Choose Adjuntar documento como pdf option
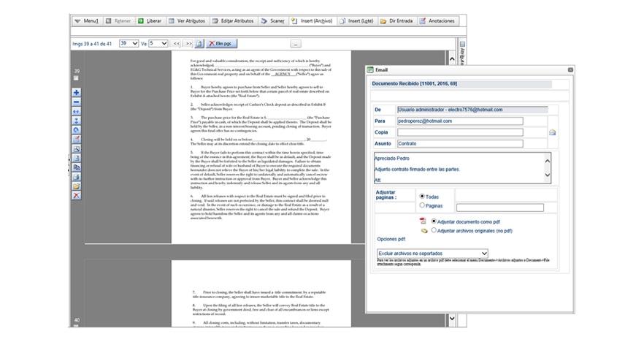 [434, 221]
